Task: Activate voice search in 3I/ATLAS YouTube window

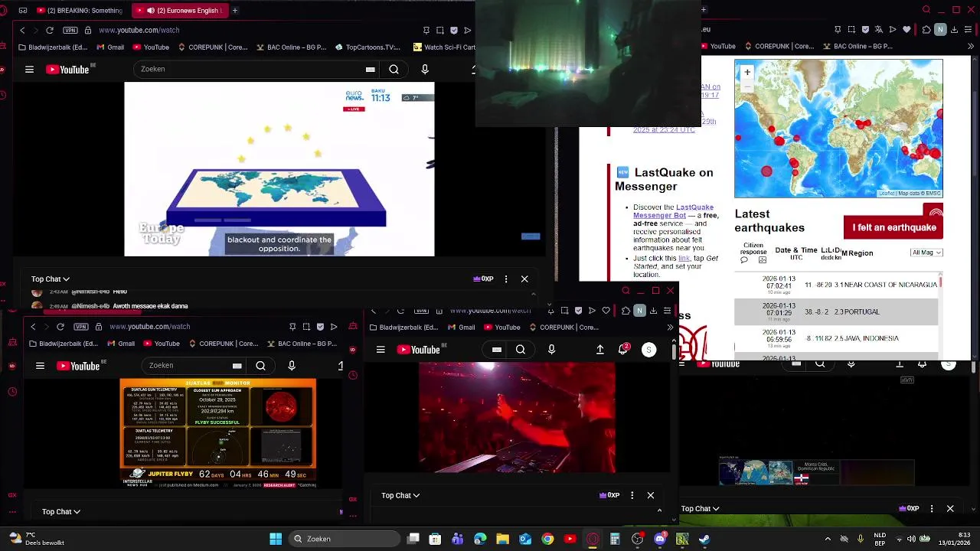Action: pos(292,366)
